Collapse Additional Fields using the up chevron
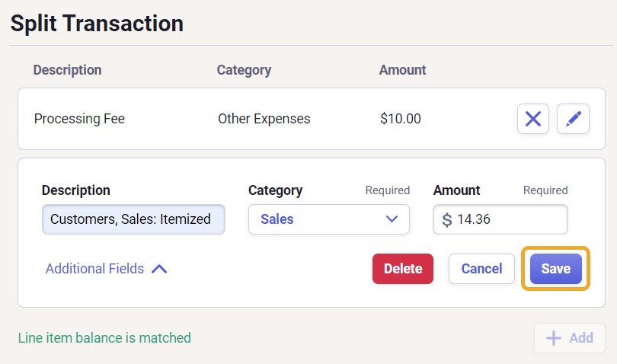617x364 pixels. [x=159, y=269]
